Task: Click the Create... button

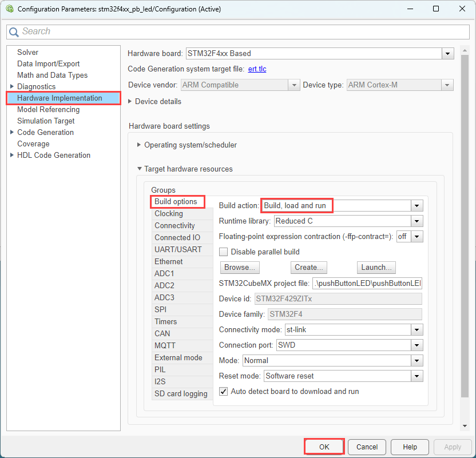Action: tap(309, 268)
